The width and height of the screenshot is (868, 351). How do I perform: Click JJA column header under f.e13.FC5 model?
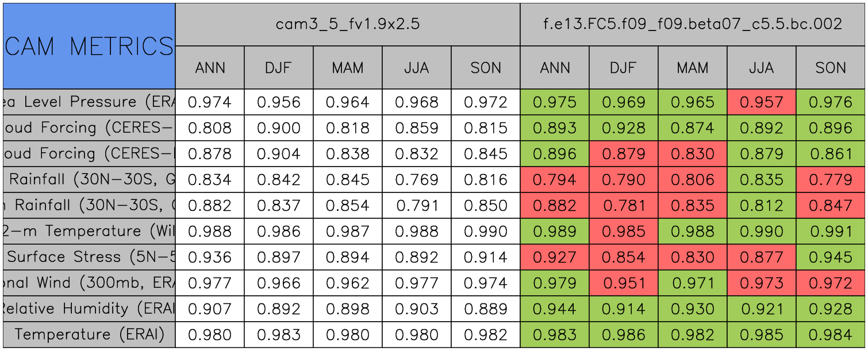[762, 68]
